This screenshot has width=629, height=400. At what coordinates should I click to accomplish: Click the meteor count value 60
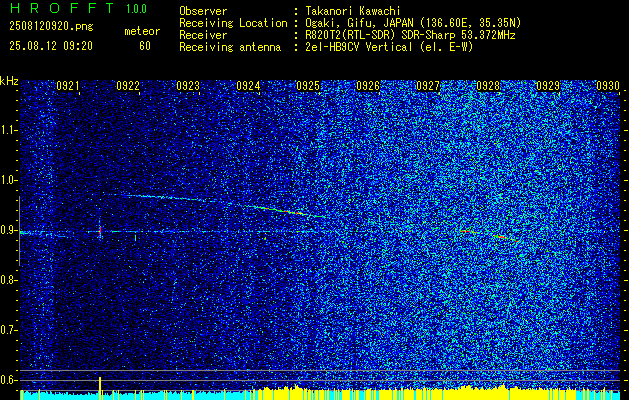(145, 46)
